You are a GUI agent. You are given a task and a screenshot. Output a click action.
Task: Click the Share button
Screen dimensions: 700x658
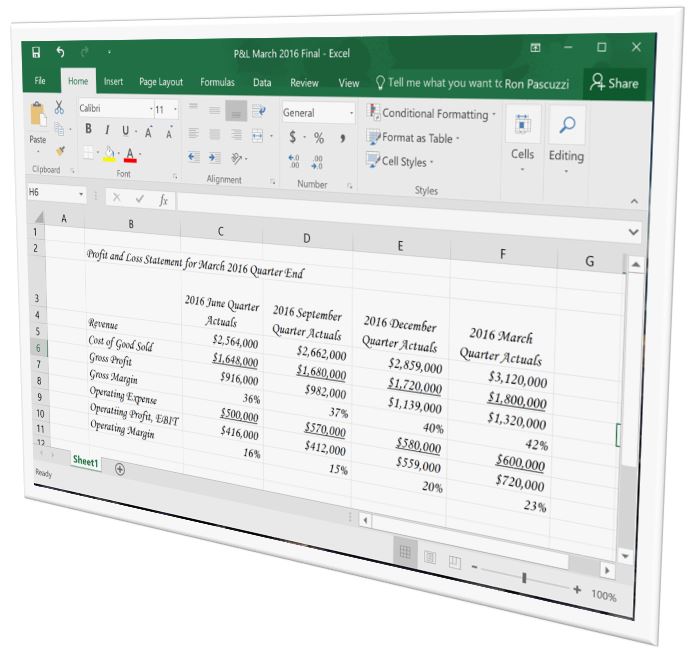[x=615, y=84]
